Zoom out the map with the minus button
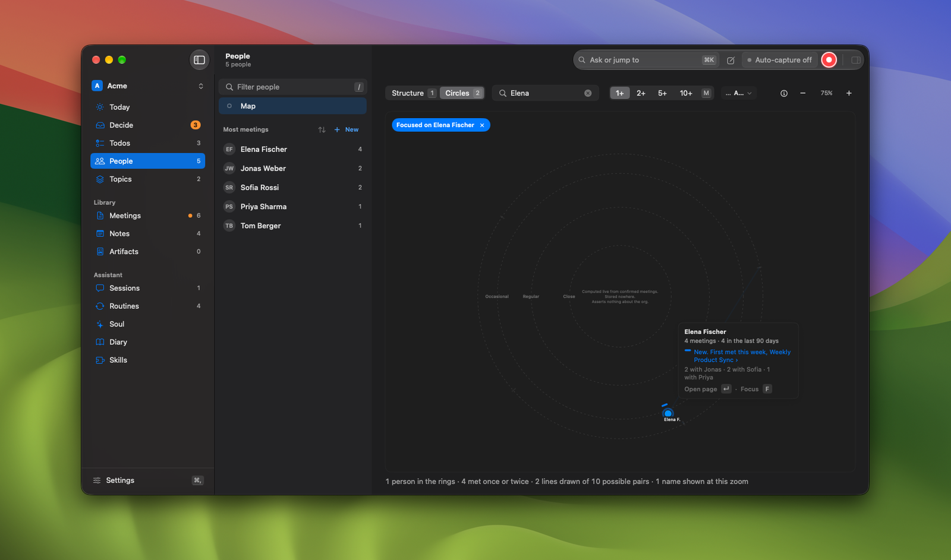Image resolution: width=951 pixels, height=560 pixels. tap(803, 93)
